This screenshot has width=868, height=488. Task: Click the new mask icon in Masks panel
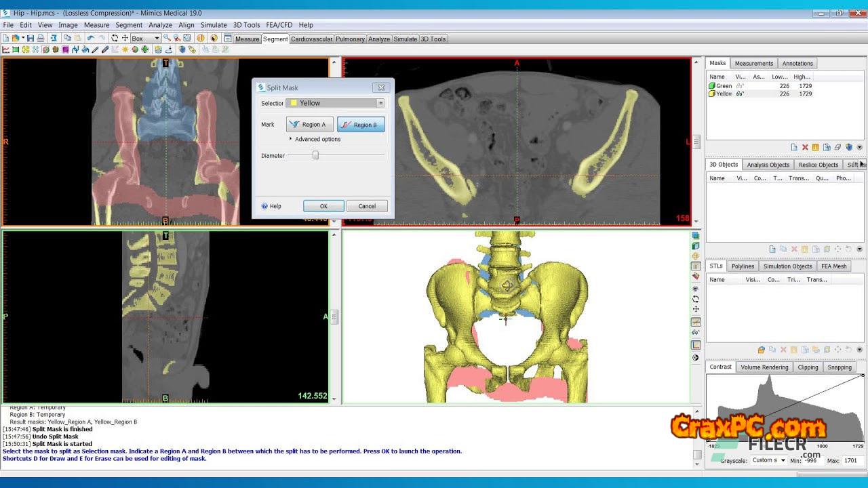pos(794,147)
